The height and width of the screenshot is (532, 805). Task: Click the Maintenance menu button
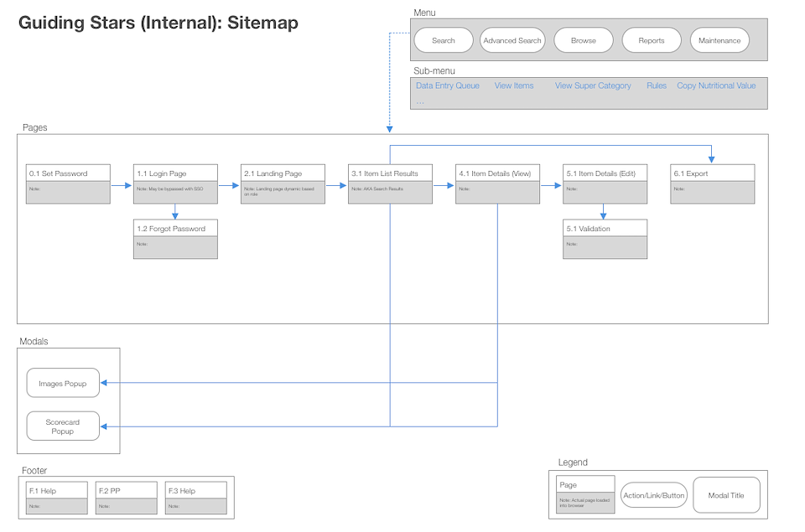click(x=719, y=40)
